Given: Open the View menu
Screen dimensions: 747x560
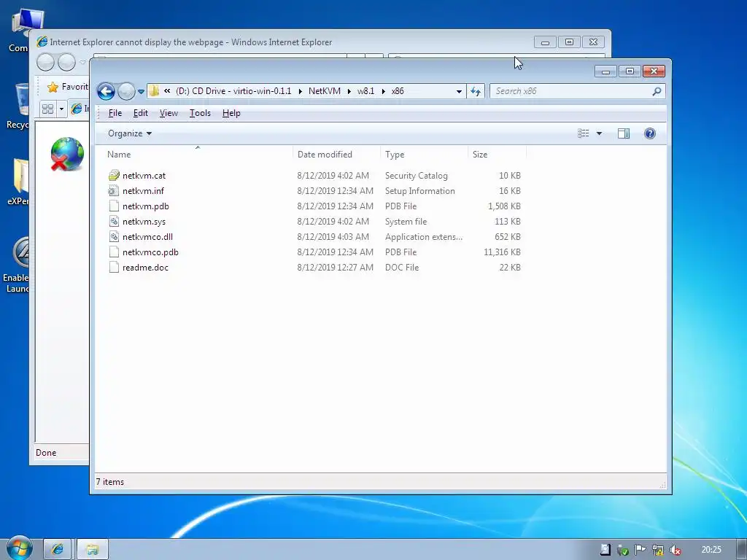Looking at the screenshot, I should [169, 113].
